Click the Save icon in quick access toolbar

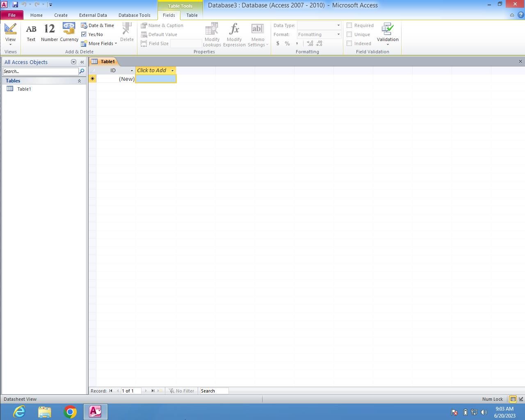click(x=15, y=5)
